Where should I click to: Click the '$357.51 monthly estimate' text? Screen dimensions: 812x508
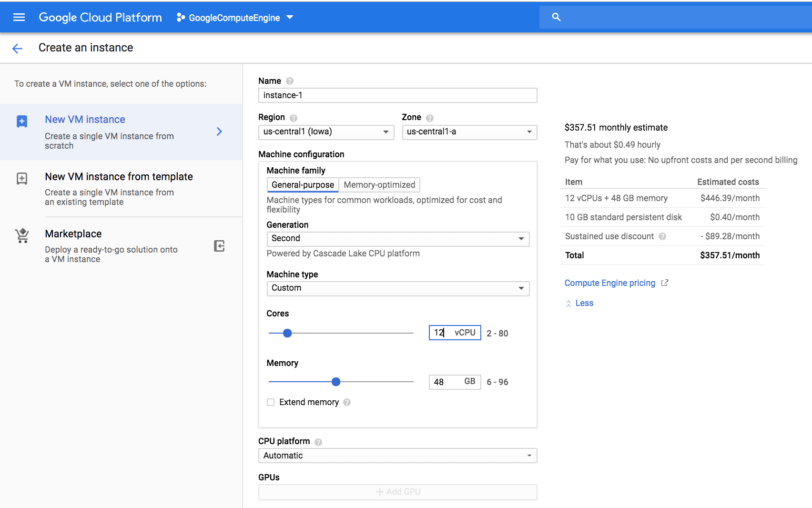tap(616, 128)
